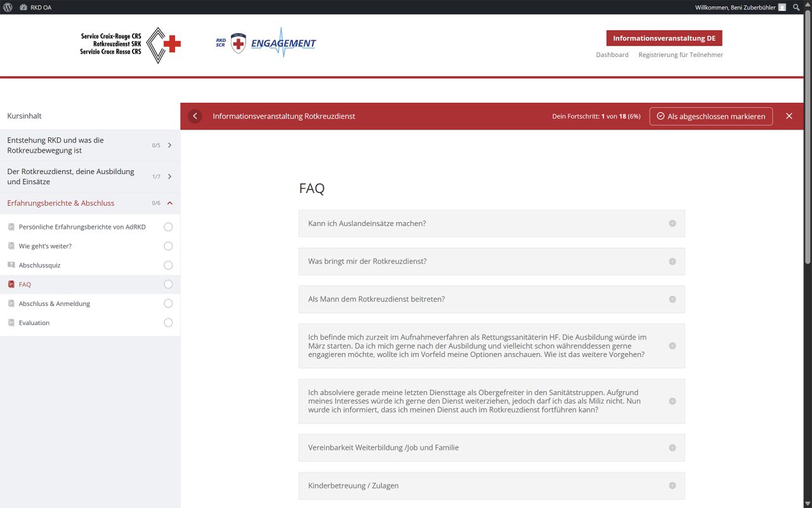Toggle completion circle for Abschluss & Anmeldung
Viewport: 812px width, 508px height.
point(168,304)
